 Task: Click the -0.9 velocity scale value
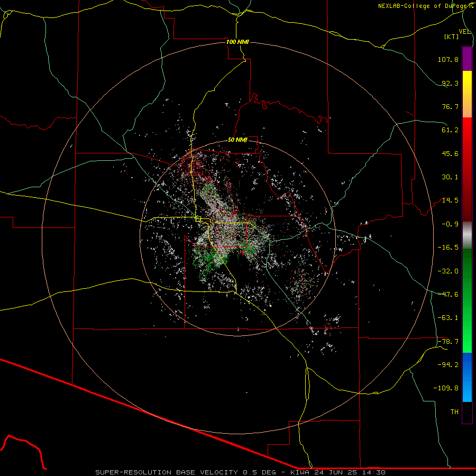click(x=450, y=224)
